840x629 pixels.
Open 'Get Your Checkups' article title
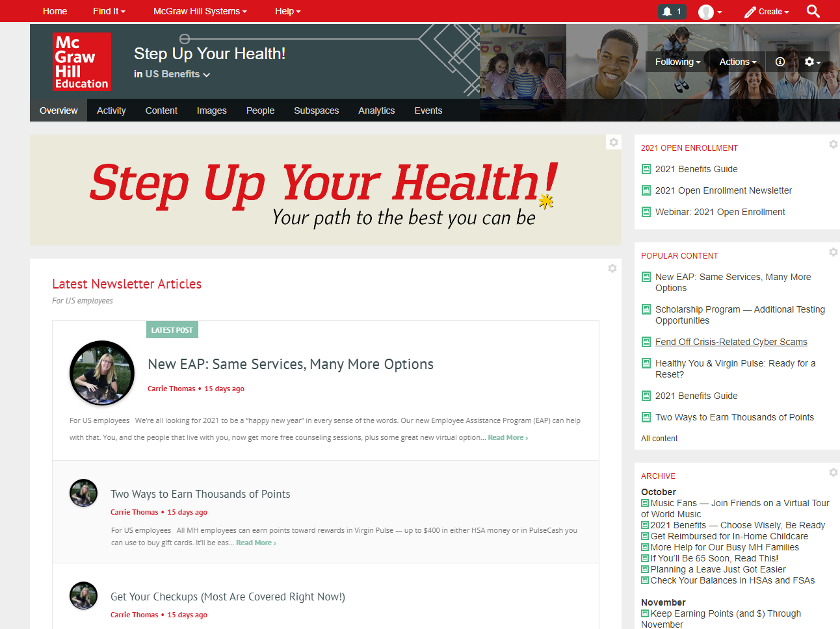[x=228, y=597]
